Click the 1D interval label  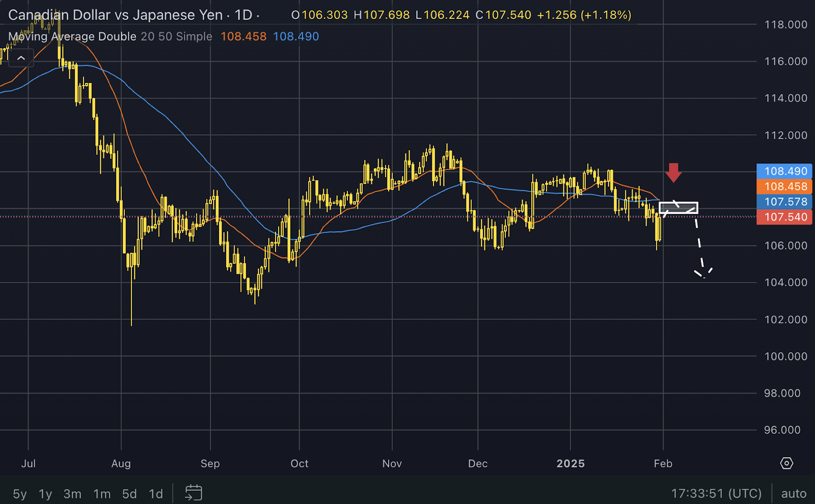click(243, 15)
